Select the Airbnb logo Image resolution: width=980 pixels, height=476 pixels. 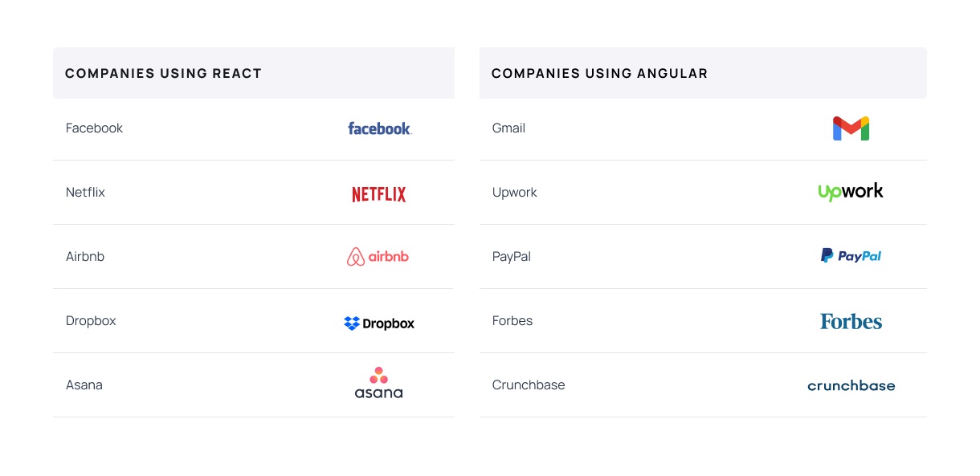pos(378,257)
